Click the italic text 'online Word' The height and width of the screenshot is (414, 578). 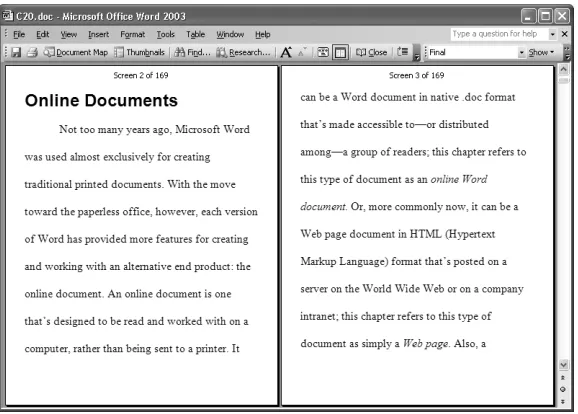click(x=459, y=179)
